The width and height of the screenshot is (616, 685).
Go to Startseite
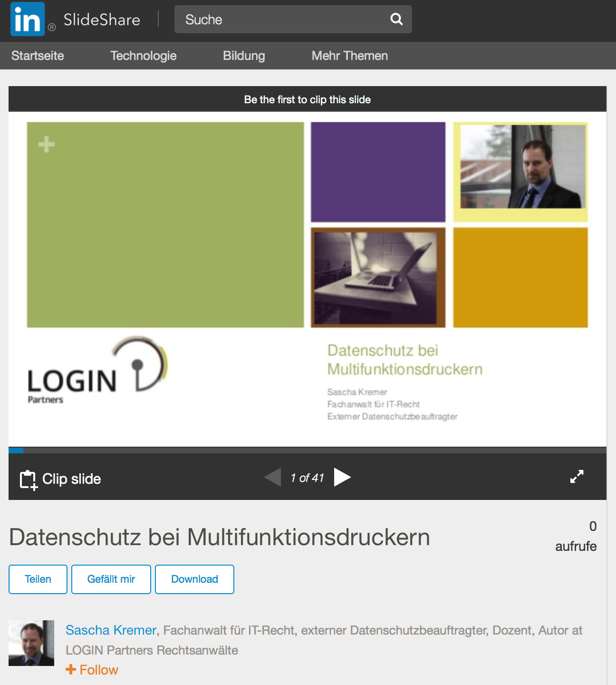38,56
